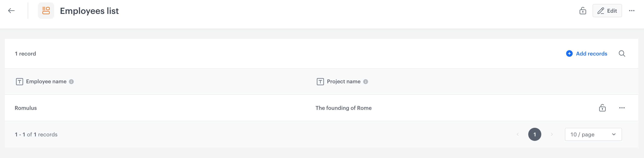View info tooltip icon for Employee name
The width and height of the screenshot is (644, 158).
[72, 81]
